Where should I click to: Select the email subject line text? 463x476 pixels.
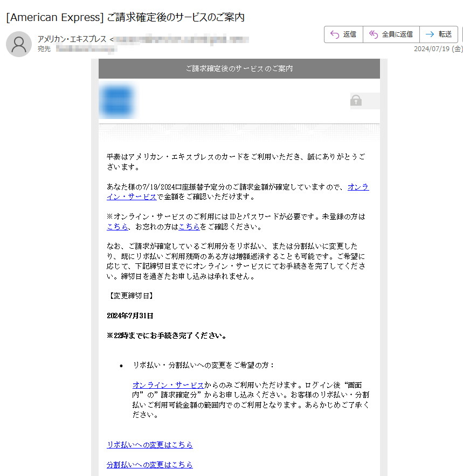point(125,17)
